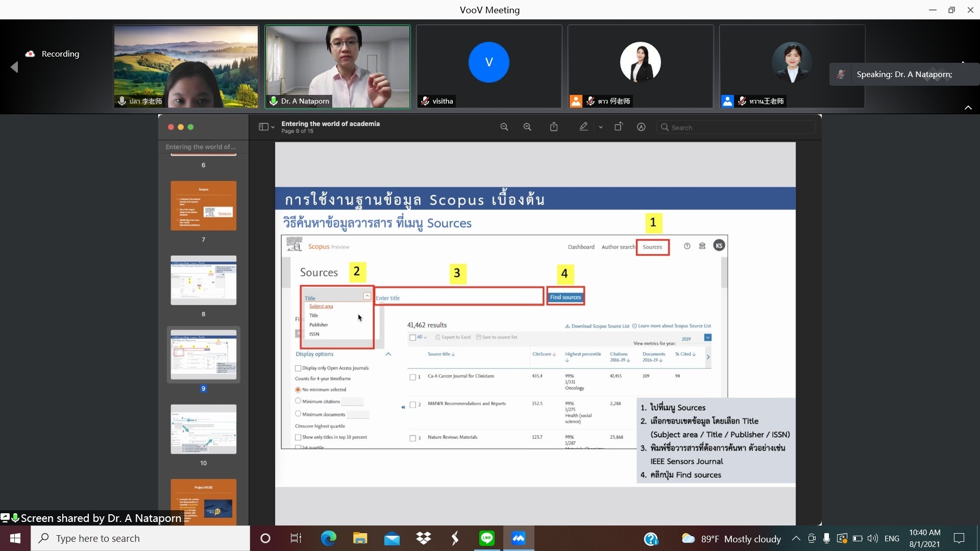Open the markup pen dropdown arrow
The width and height of the screenshot is (980, 551).
point(601,127)
